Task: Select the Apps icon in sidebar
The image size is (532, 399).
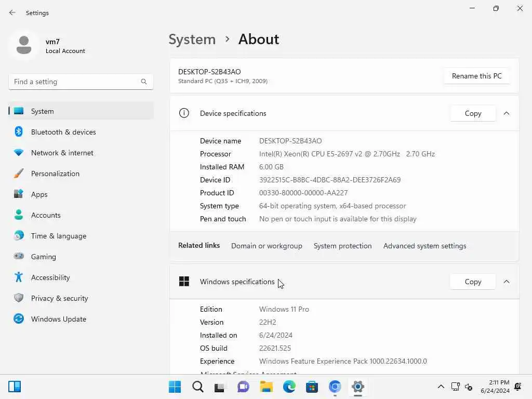Action: [19, 194]
